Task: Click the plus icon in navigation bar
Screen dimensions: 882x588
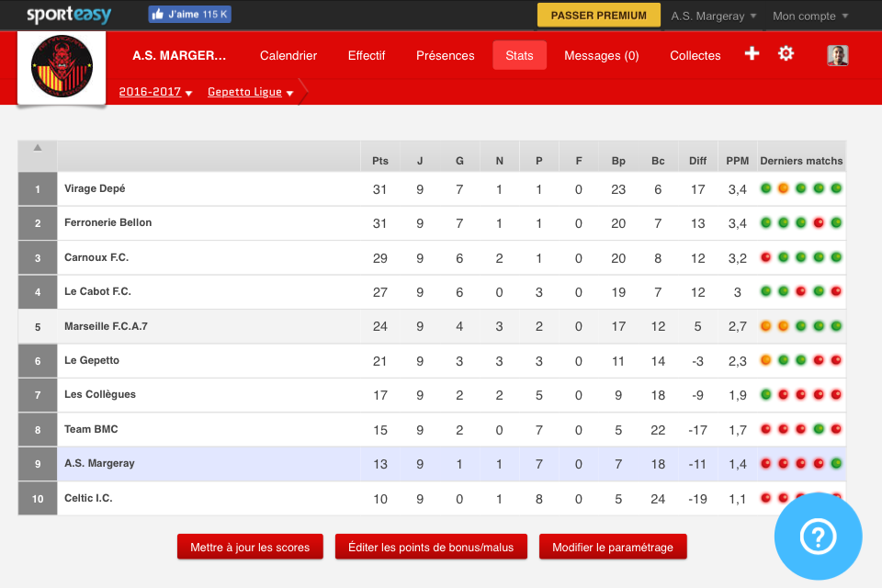Action: point(752,53)
